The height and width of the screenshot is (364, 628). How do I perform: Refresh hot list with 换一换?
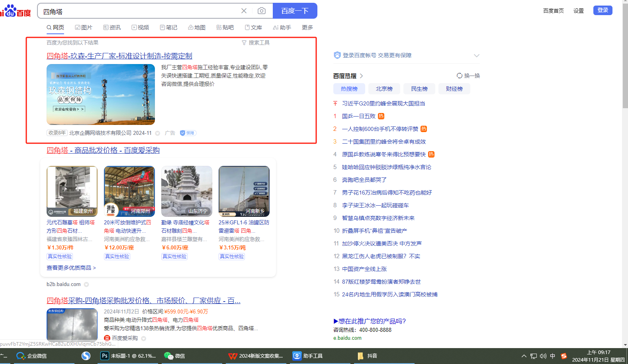(468, 76)
